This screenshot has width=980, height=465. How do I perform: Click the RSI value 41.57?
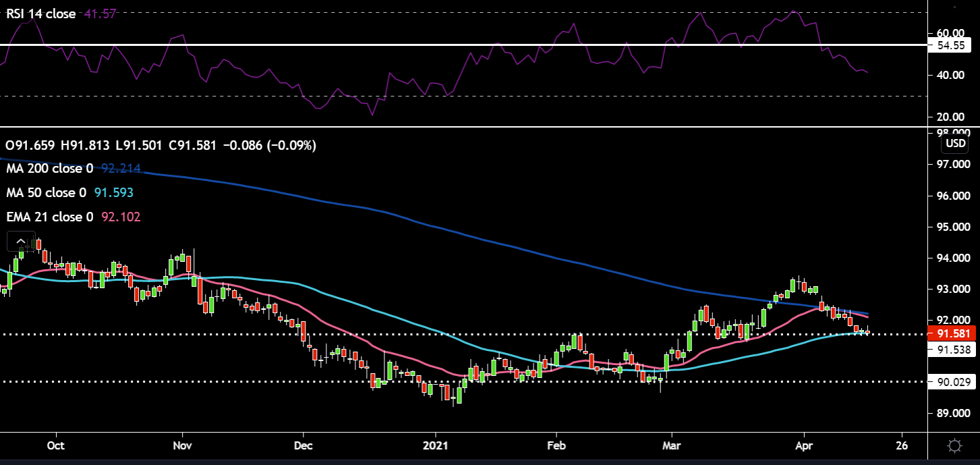(x=100, y=14)
